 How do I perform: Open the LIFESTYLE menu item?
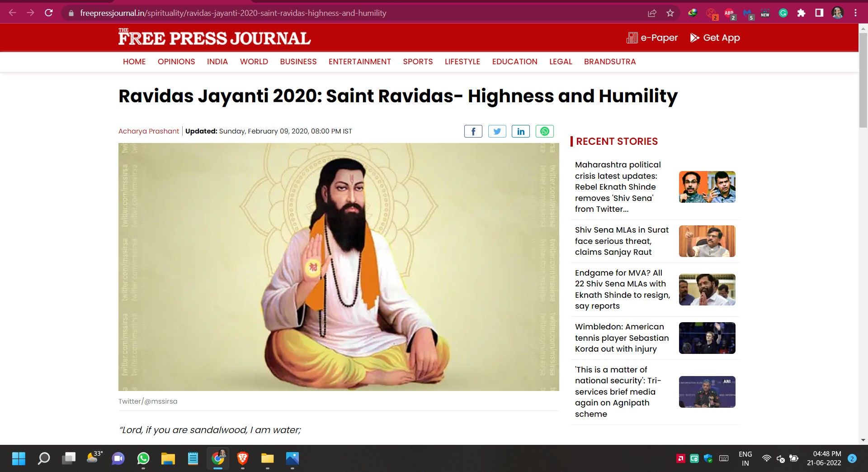(462, 62)
